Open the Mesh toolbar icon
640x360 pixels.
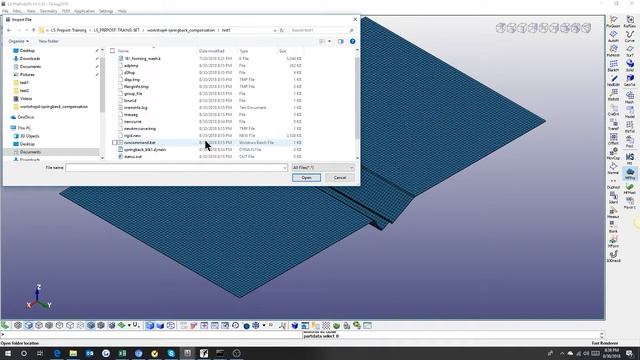[630, 97]
